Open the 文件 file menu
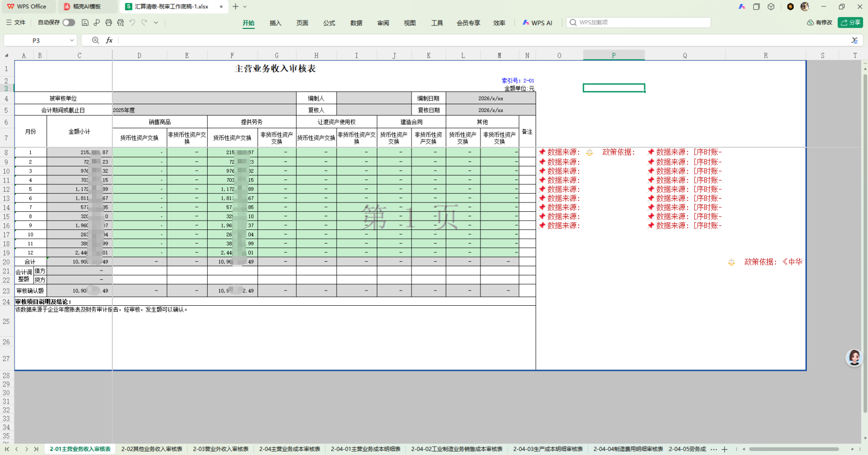 (x=16, y=23)
